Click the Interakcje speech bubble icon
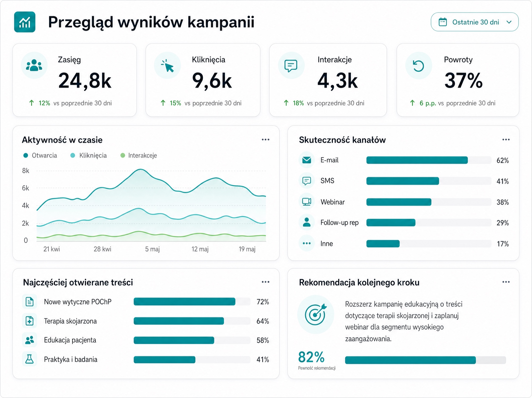 tap(291, 65)
